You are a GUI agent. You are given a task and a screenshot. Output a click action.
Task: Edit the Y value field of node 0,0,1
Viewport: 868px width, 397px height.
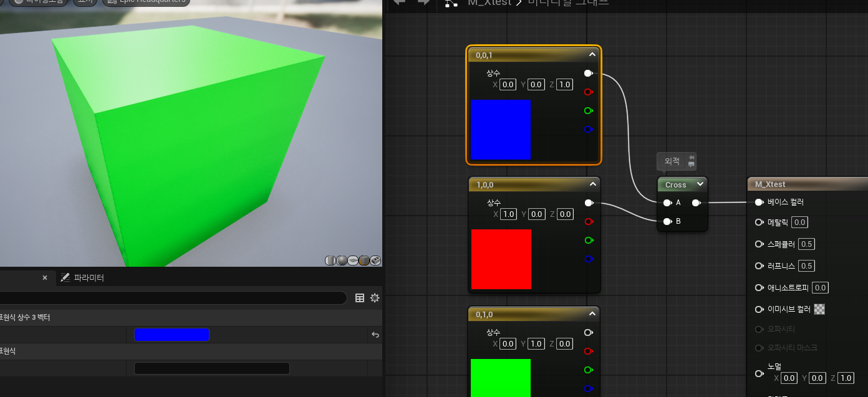tap(536, 84)
